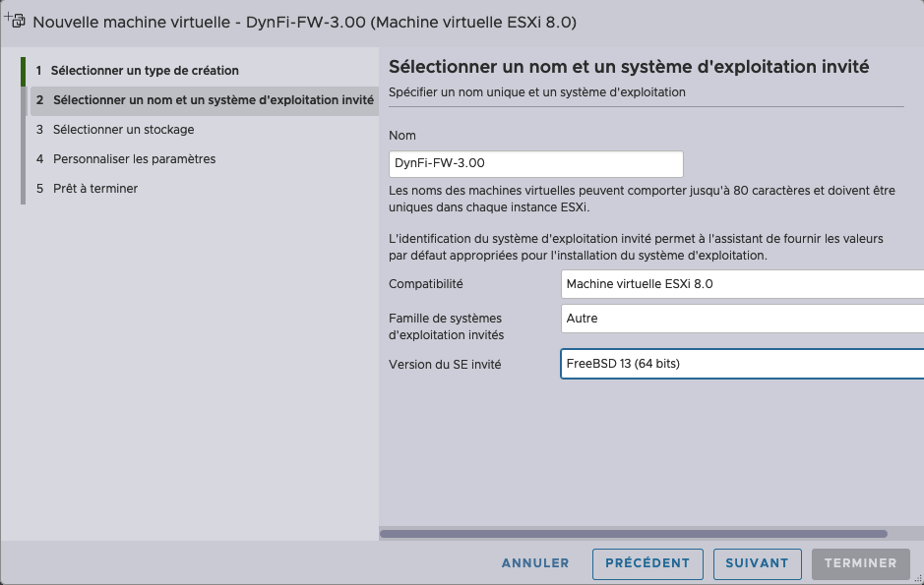Open step 5 Prêt à terminer
Viewport: 924px width, 585px height.
[87, 189]
